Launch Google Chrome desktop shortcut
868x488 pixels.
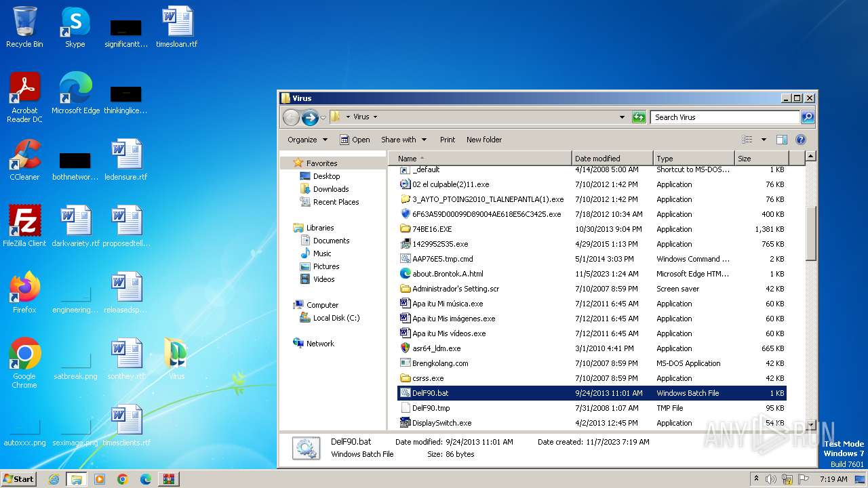(x=24, y=363)
